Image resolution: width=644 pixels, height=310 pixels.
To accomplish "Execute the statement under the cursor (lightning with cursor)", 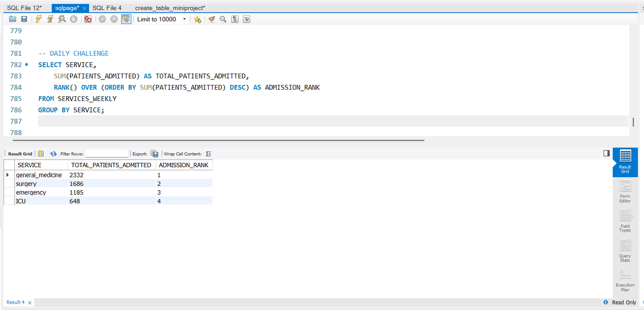I will pos(50,19).
